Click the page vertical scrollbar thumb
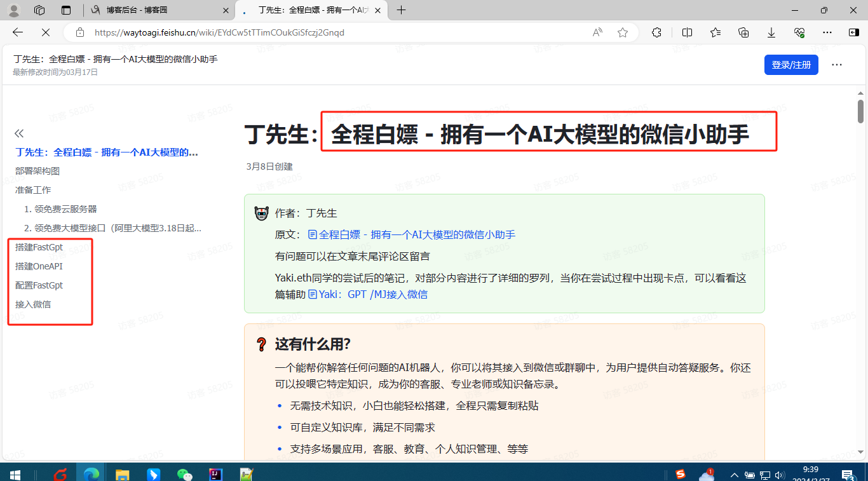The height and width of the screenshot is (481, 868). [x=860, y=111]
